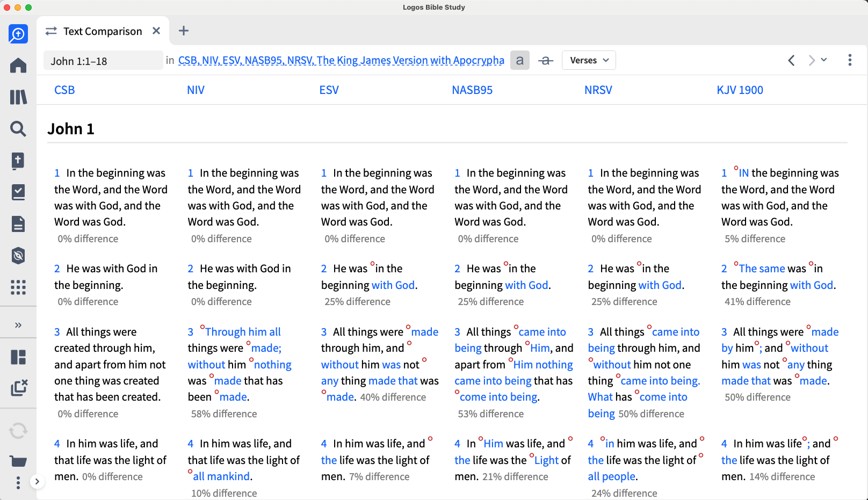Click the NASB95 column header link

[472, 90]
